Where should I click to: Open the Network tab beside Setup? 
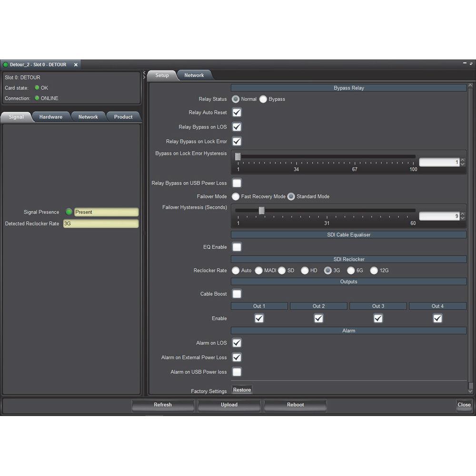point(194,75)
